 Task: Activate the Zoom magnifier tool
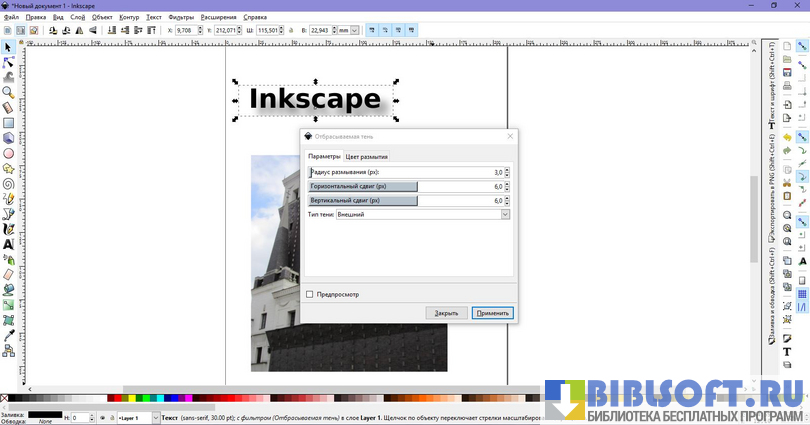coord(8,92)
